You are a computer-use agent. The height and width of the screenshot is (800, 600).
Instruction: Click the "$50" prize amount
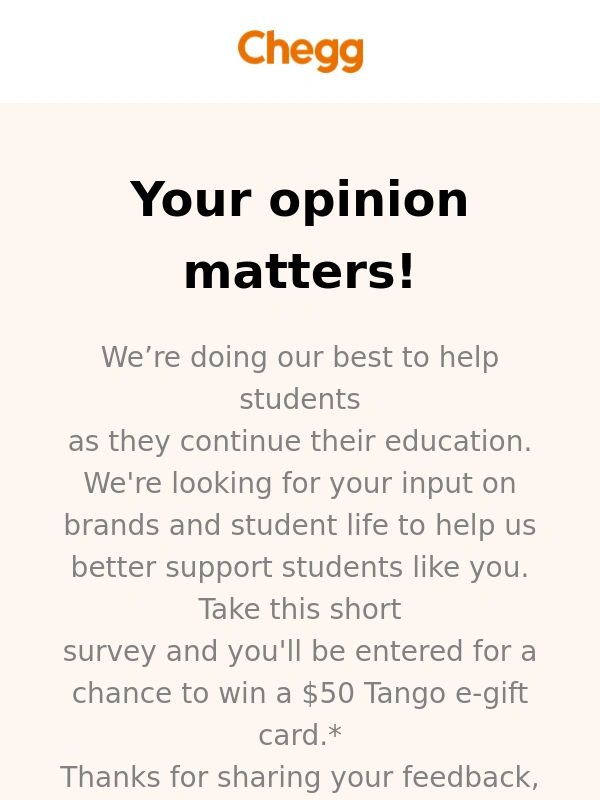(328, 694)
